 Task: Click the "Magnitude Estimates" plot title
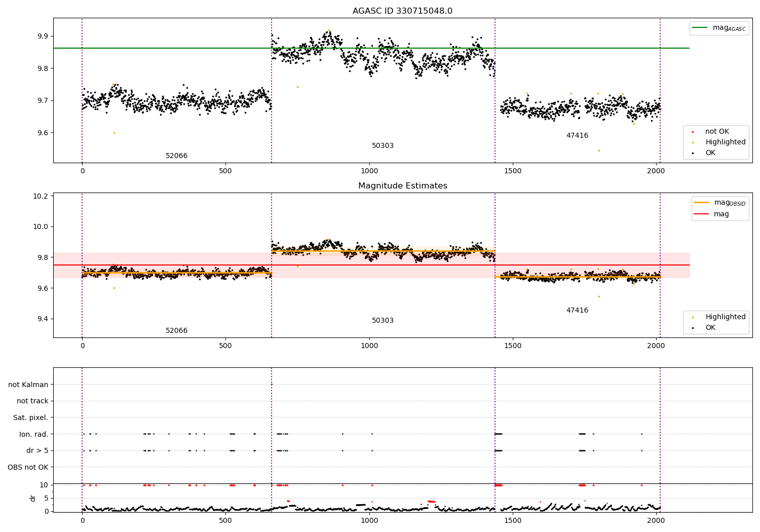point(402,186)
